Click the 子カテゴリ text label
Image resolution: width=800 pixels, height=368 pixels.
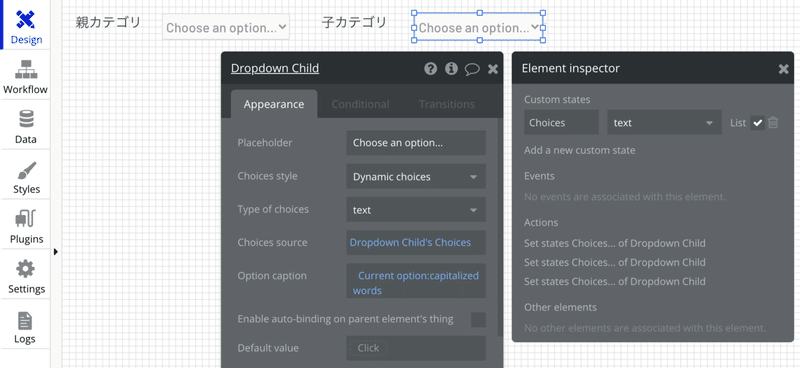[x=354, y=22]
